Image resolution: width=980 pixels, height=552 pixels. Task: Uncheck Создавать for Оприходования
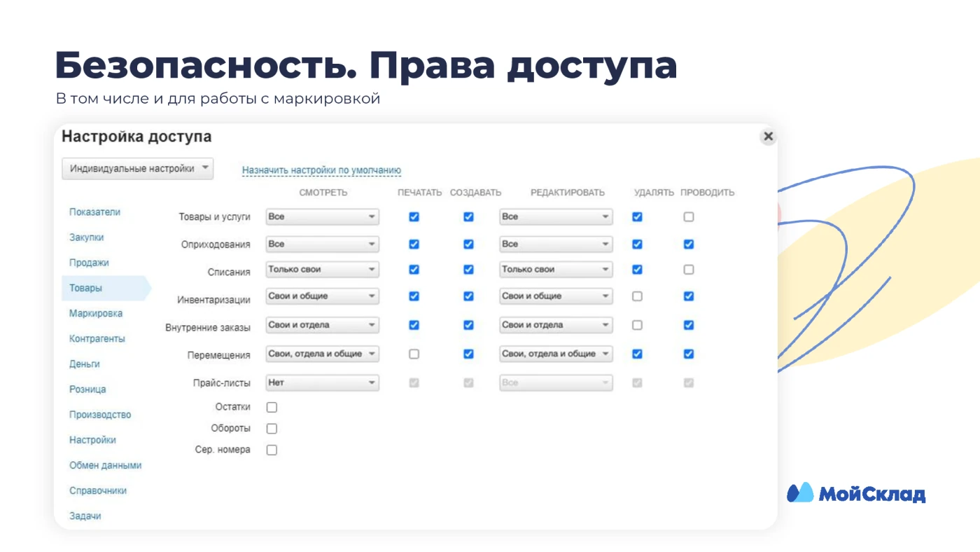pyautogui.click(x=468, y=244)
